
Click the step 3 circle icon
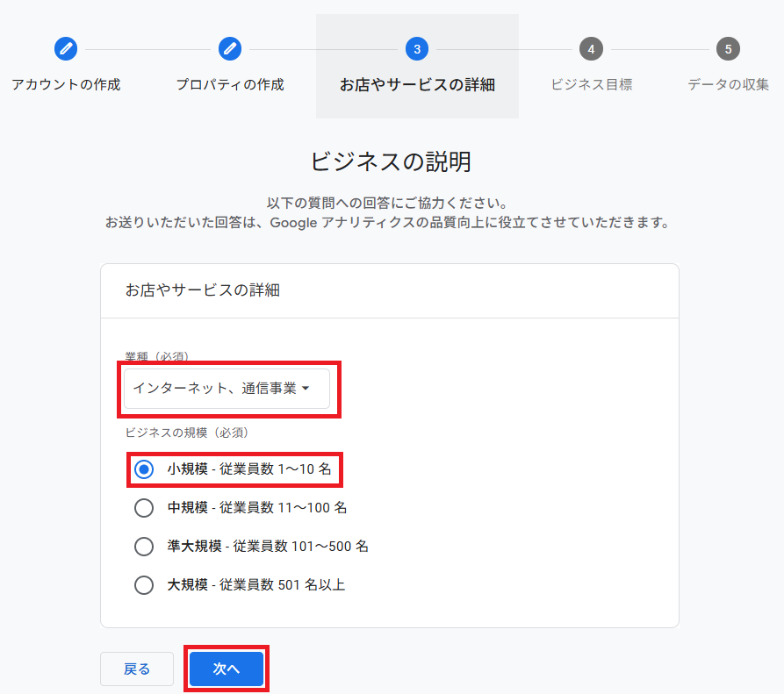tap(417, 49)
